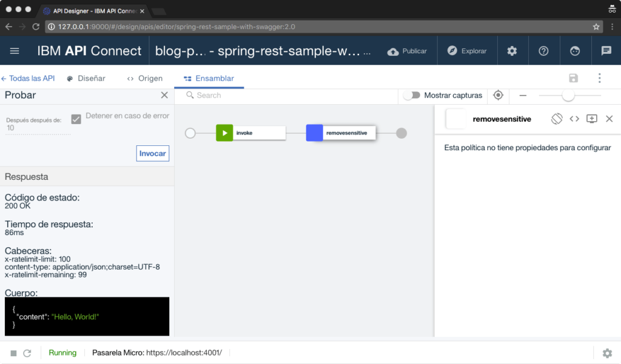Disable the removesensitive policy with crossed-out icon
This screenshot has height=364, width=621.
click(556, 119)
